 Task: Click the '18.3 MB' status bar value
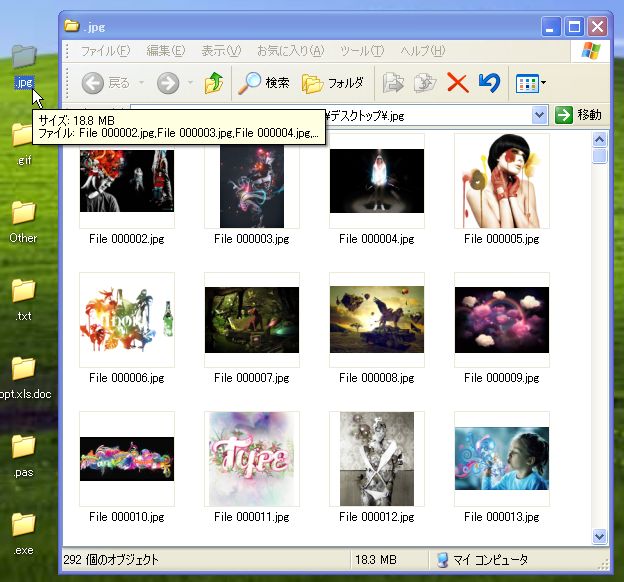click(x=376, y=560)
